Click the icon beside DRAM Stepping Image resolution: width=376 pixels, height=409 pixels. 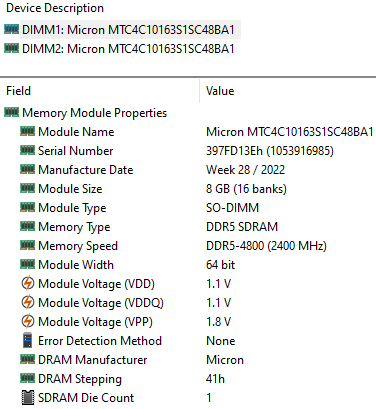pos(27,378)
